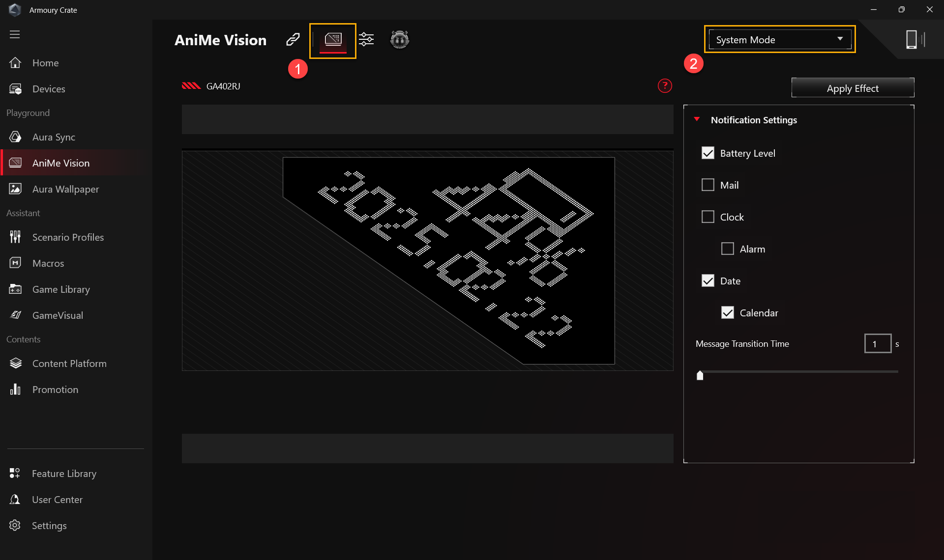Viewport: 944px width, 560px height.
Task: Click the transition time seconds input field
Action: pyautogui.click(x=877, y=344)
